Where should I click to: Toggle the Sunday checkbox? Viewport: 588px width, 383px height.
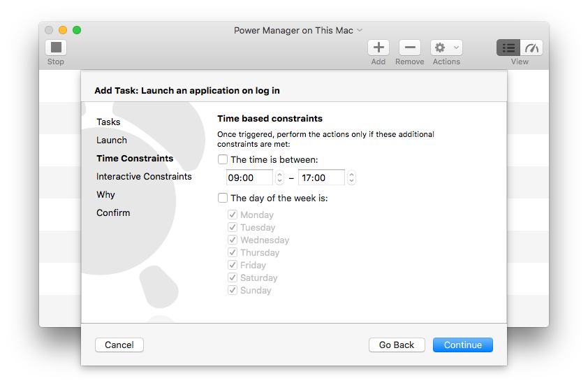tap(233, 291)
